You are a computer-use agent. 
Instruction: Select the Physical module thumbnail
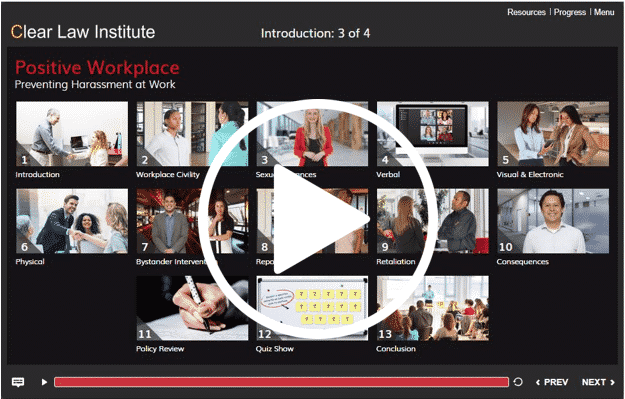[x=72, y=221]
